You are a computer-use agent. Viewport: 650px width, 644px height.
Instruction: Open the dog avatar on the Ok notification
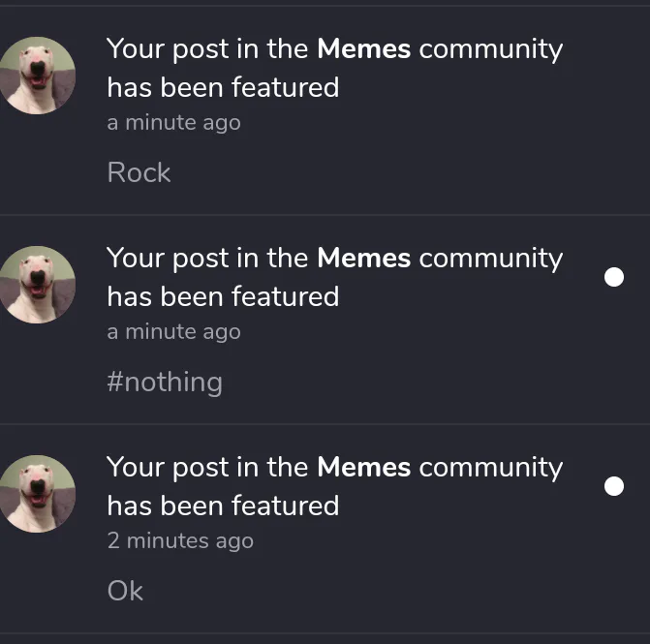[x=39, y=493]
